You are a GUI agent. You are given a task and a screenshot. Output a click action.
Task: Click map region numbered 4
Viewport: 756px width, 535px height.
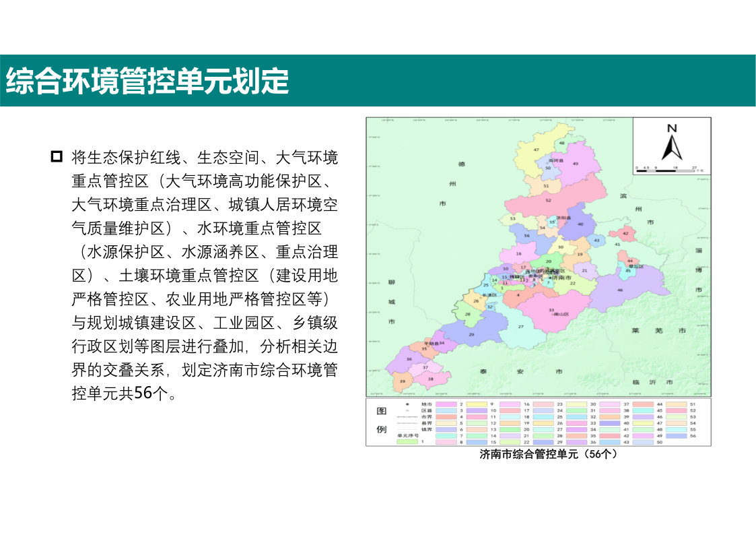pos(518,295)
